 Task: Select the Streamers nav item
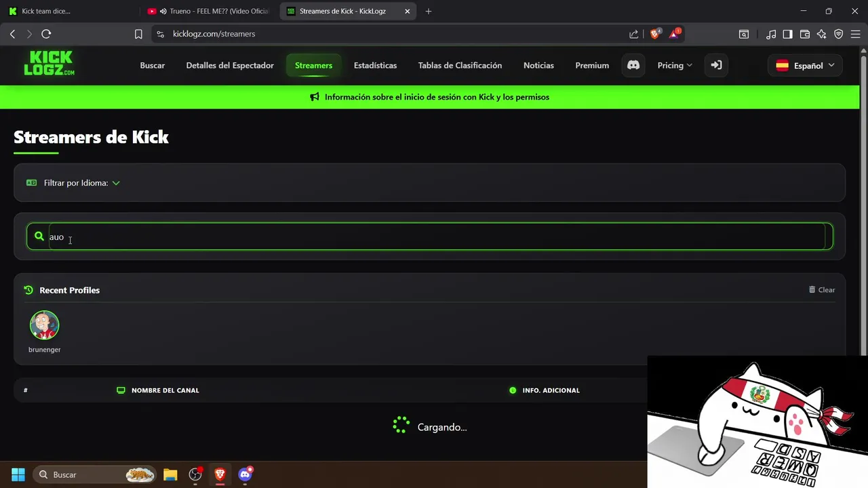313,65
